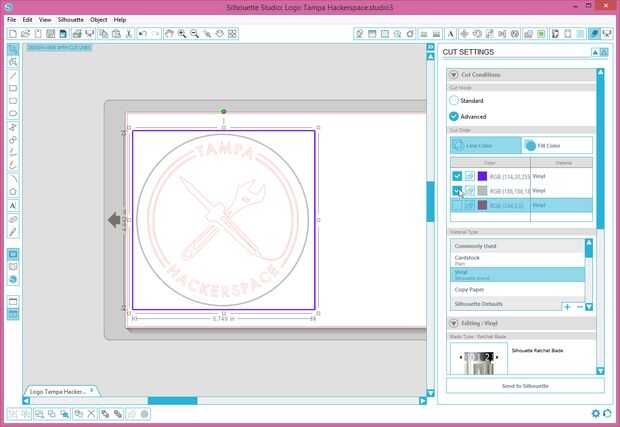Click the canvas horizontal scrollbar thumb

[172, 401]
